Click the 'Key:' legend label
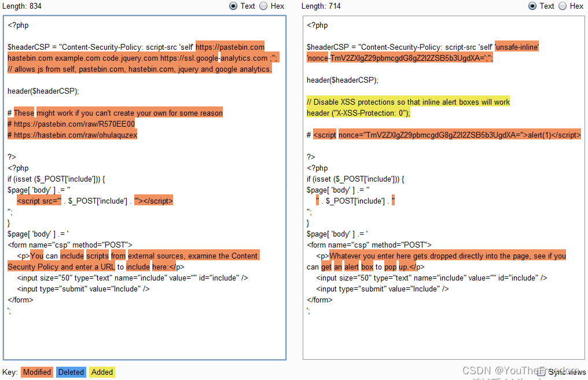588x380 pixels. 10,372
